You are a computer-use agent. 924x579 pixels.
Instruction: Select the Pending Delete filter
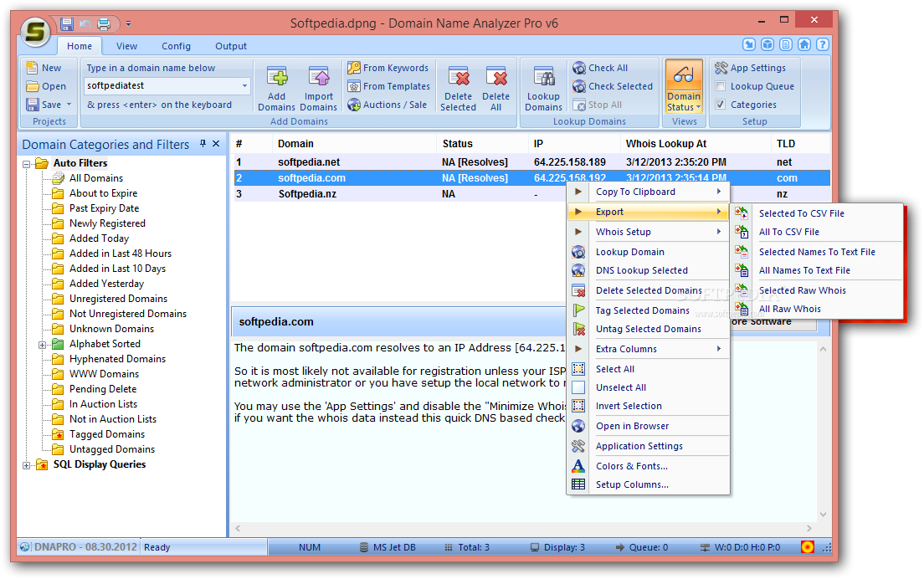[103, 389]
